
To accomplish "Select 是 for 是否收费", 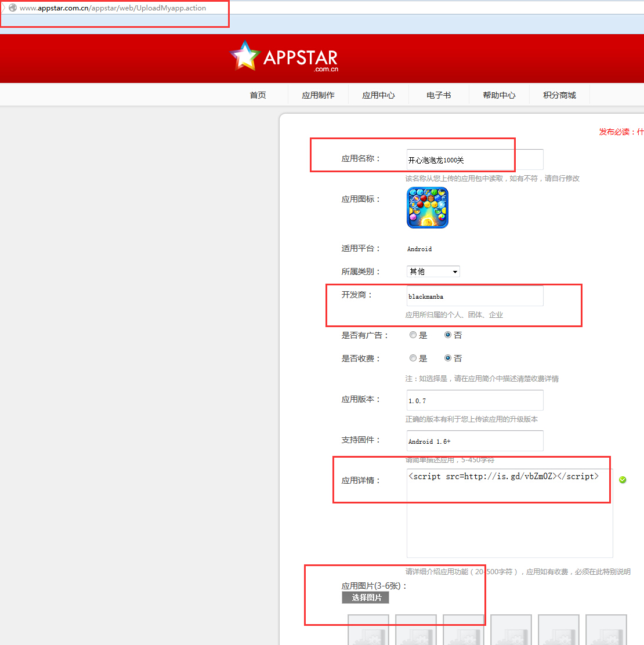I will [x=413, y=358].
